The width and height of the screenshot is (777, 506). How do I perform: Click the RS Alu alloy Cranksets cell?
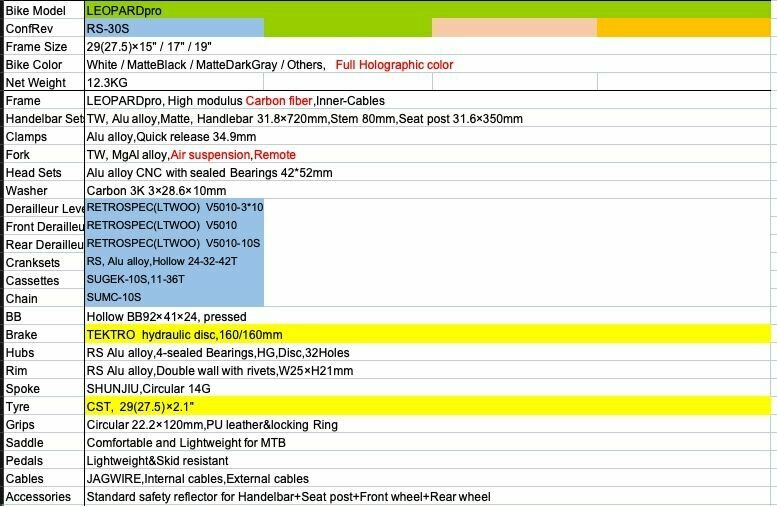pyautogui.click(x=174, y=261)
